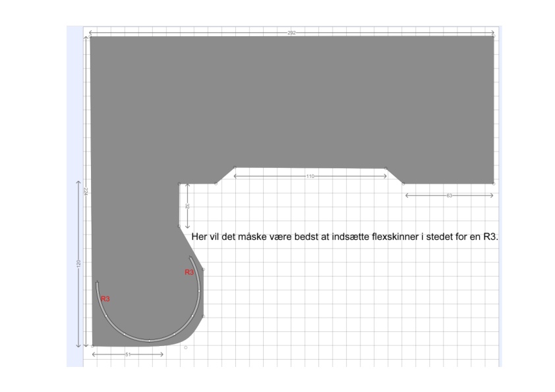
Task: Select the 51 dimension label at bottom
Action: pos(128,354)
